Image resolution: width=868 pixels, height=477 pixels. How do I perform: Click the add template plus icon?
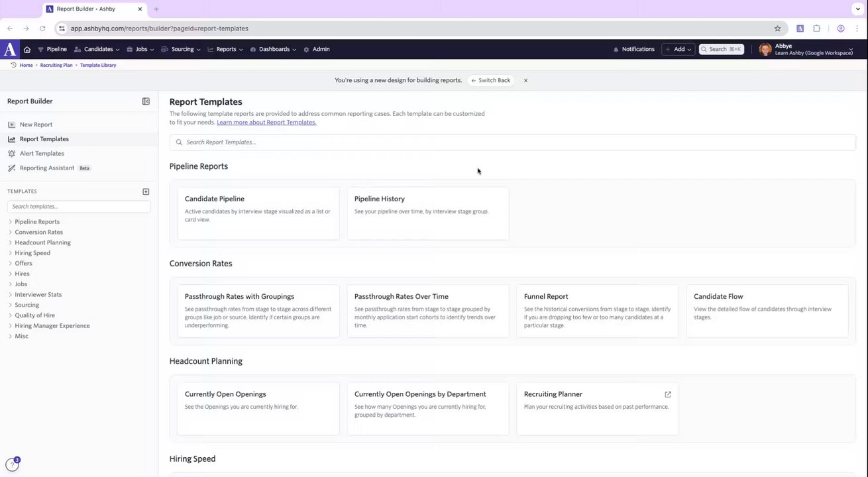(x=146, y=191)
